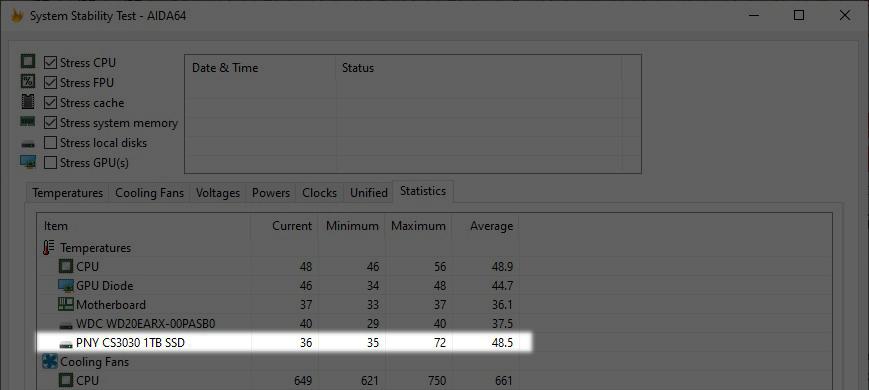Click the memory module icon beside Stress system memory
This screenshot has width=869, height=390.
point(28,121)
